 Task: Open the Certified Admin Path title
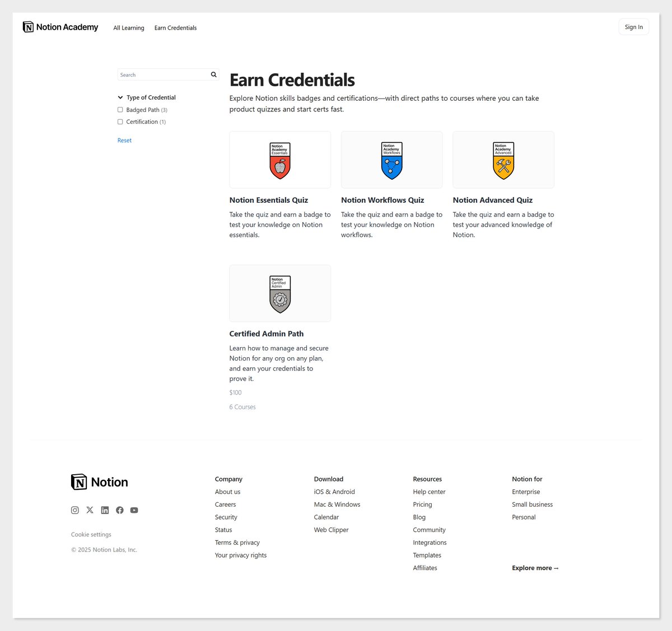(267, 334)
